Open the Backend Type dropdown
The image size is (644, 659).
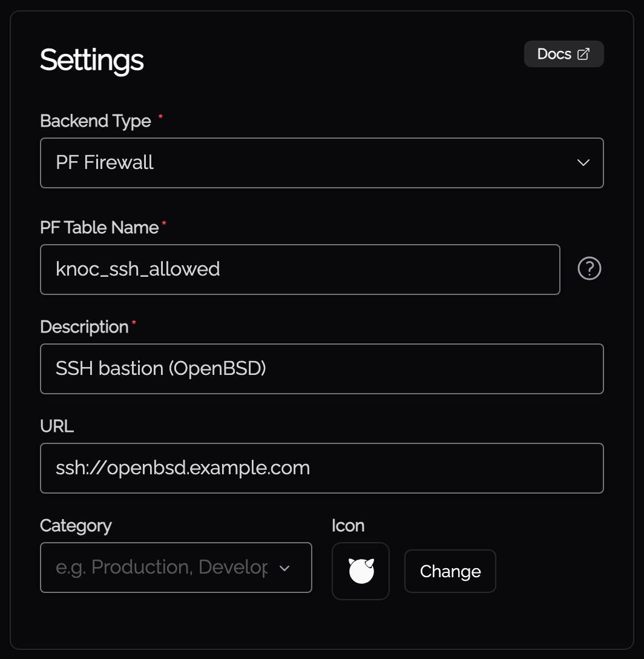coord(322,163)
